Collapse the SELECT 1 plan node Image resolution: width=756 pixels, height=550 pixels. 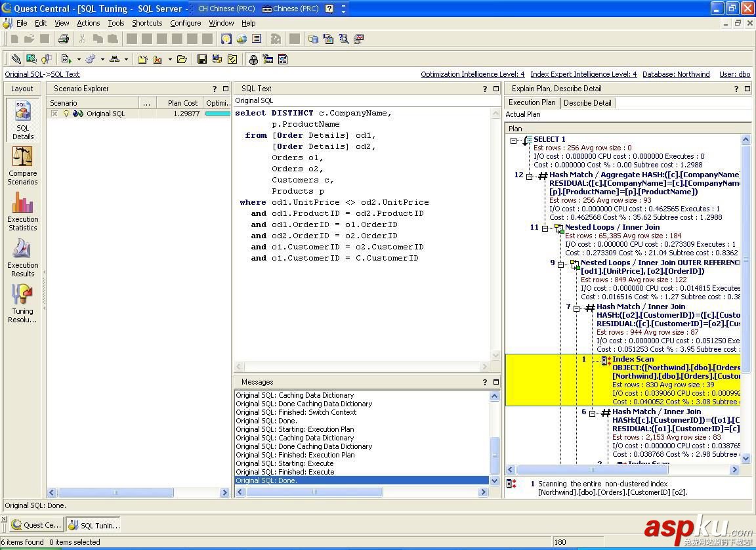pyautogui.click(x=514, y=140)
